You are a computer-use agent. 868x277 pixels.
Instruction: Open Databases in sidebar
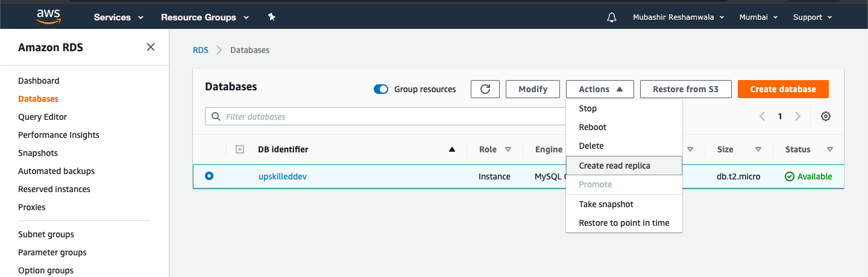tap(38, 99)
